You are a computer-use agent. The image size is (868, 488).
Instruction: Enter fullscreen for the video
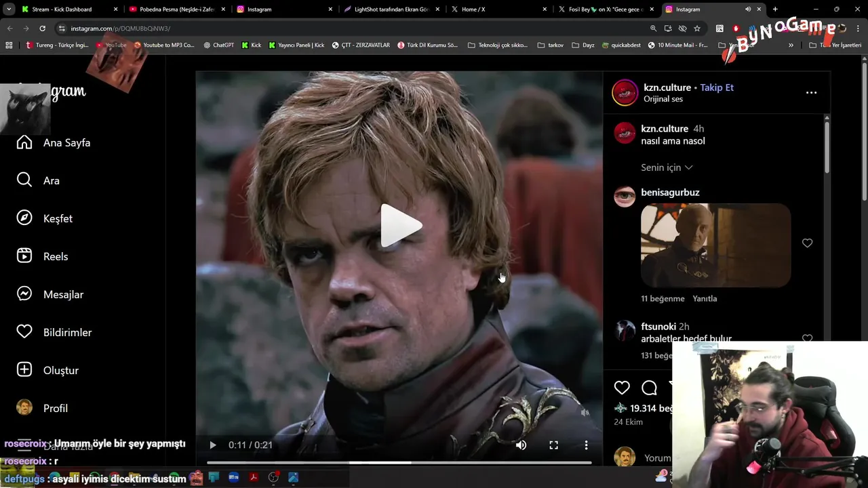click(x=553, y=445)
